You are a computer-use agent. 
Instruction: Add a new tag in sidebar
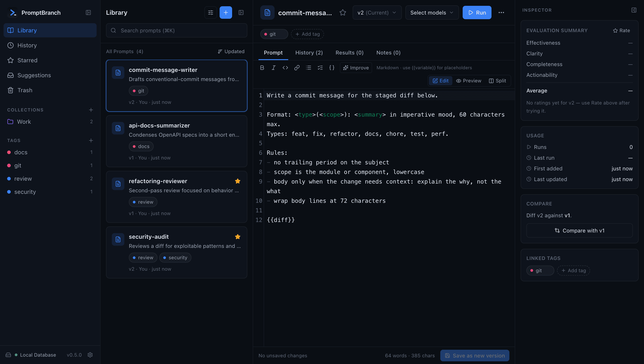91,140
